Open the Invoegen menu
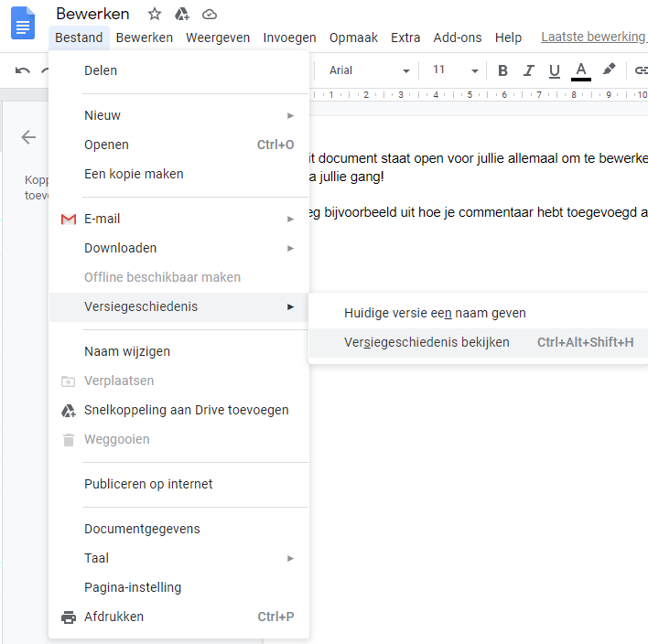Screen dimensions: 648x644 pyautogui.click(x=290, y=38)
